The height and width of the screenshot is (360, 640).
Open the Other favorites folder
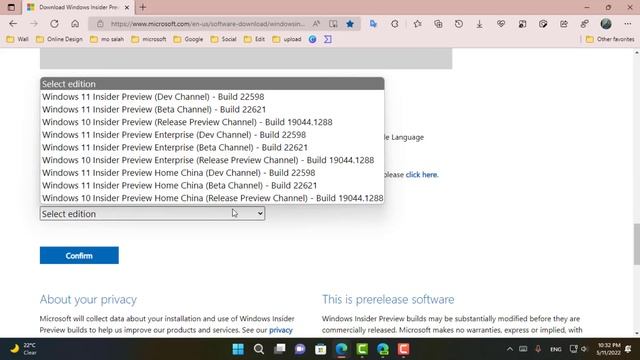610,39
